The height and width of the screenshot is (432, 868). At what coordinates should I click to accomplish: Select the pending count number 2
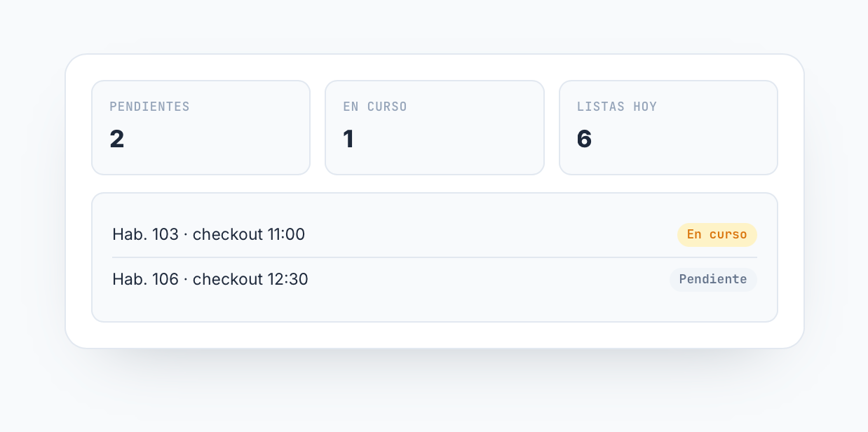[x=117, y=139]
